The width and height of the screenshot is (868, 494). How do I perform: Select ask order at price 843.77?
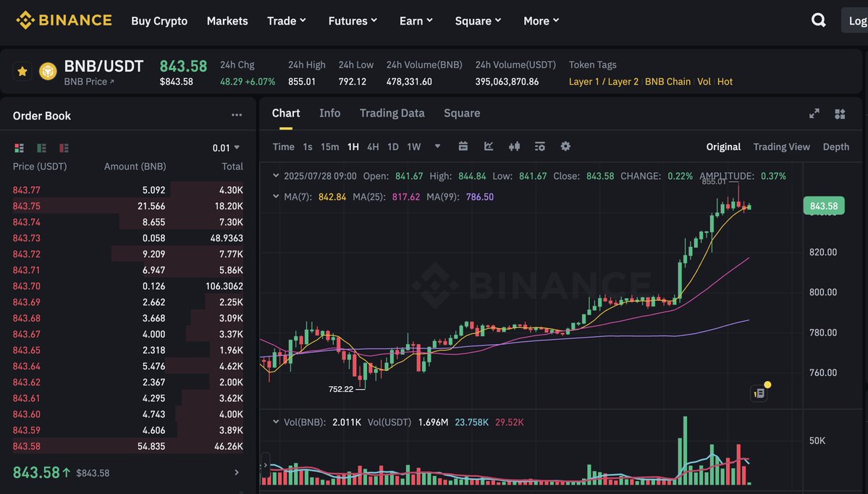pyautogui.click(x=128, y=190)
